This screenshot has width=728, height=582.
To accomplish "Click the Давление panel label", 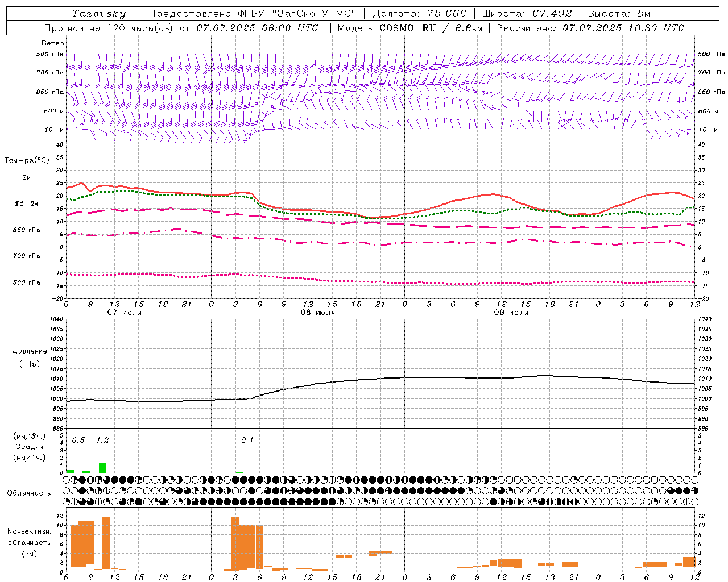I will point(30,351).
